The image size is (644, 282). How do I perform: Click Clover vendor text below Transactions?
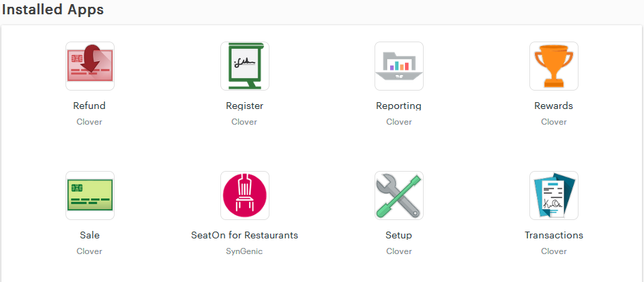coord(554,251)
